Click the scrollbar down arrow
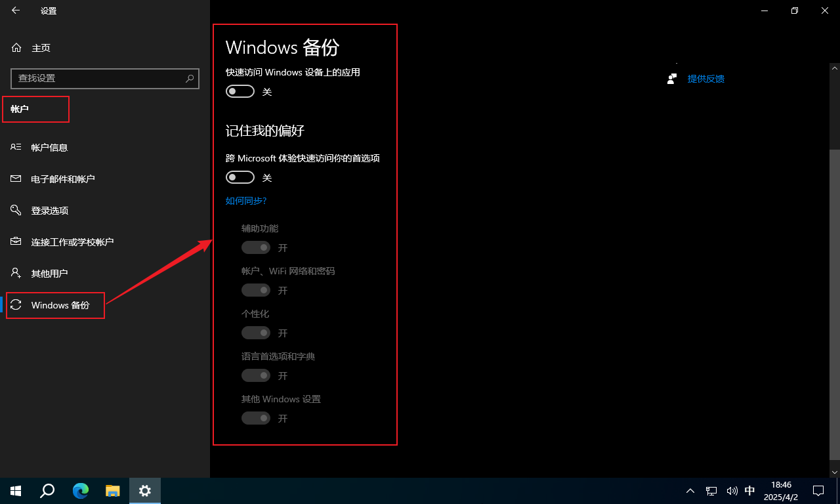840x504 pixels. click(x=834, y=472)
